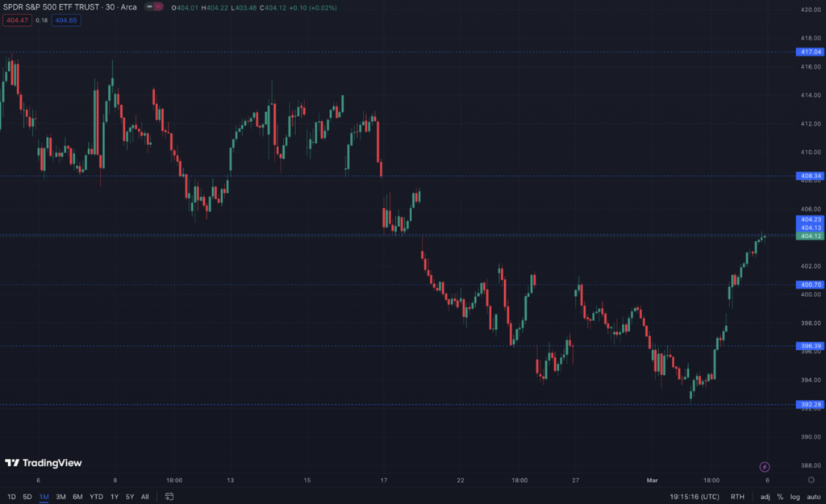Click the 388.00 price scale label
826x504 pixels.
[810, 465]
